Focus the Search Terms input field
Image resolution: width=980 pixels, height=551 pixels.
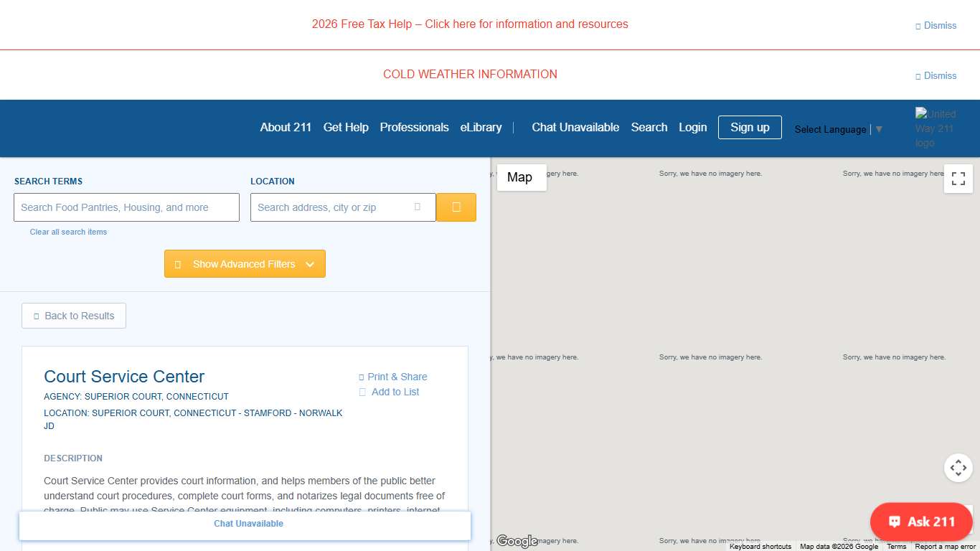click(126, 207)
